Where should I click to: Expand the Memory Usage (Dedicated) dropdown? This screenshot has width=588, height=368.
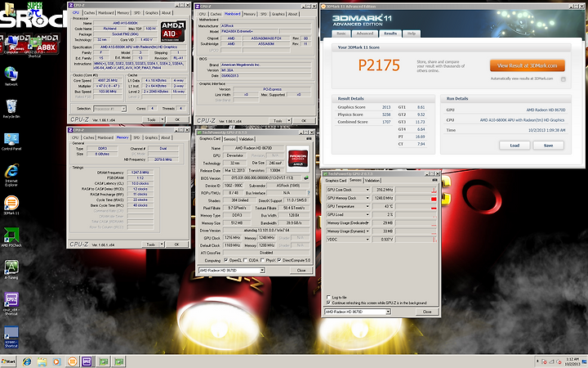coord(367,222)
